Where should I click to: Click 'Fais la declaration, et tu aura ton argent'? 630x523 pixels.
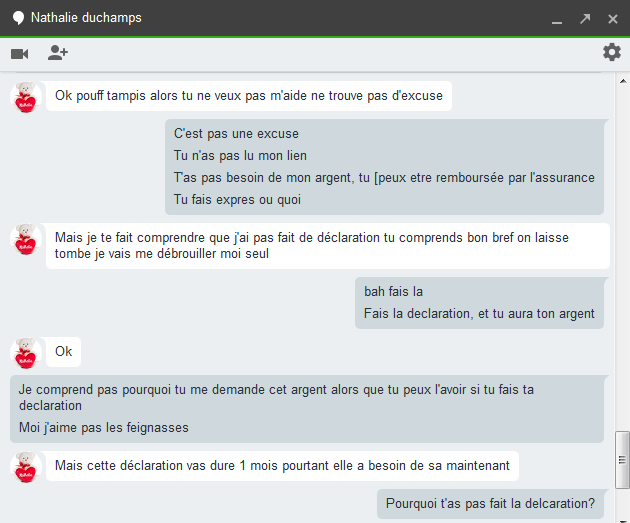click(479, 313)
